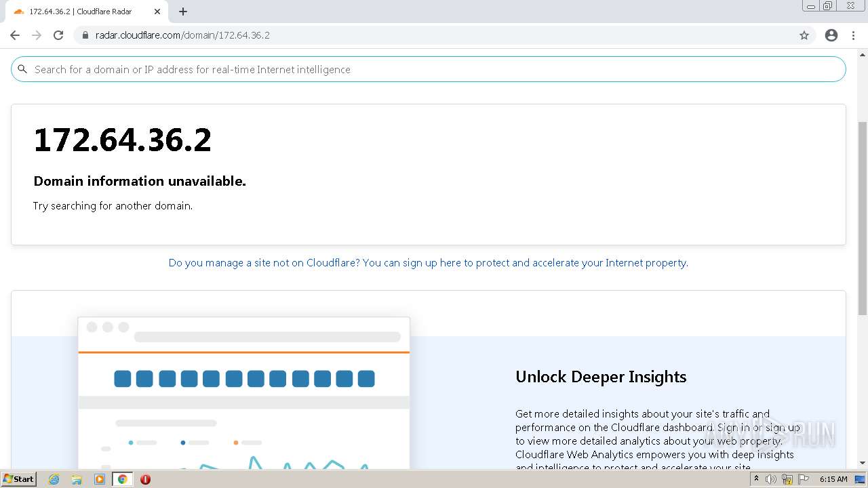Image resolution: width=868 pixels, height=488 pixels.
Task: Click Try searching for another domain text
Action: [x=113, y=206]
